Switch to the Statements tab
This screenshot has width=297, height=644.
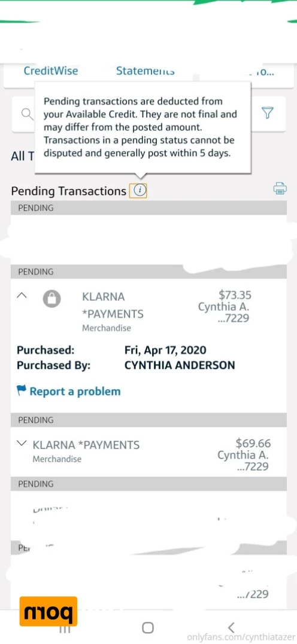coord(146,71)
